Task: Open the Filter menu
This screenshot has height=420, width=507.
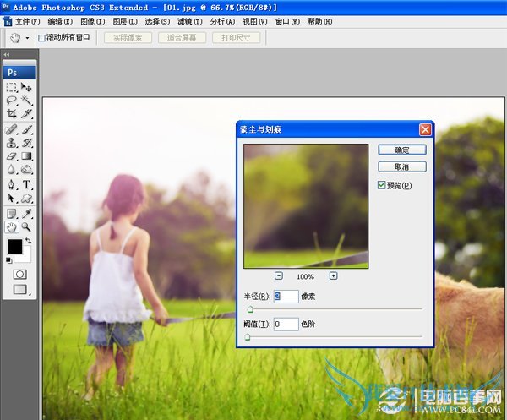Action: tap(190, 22)
